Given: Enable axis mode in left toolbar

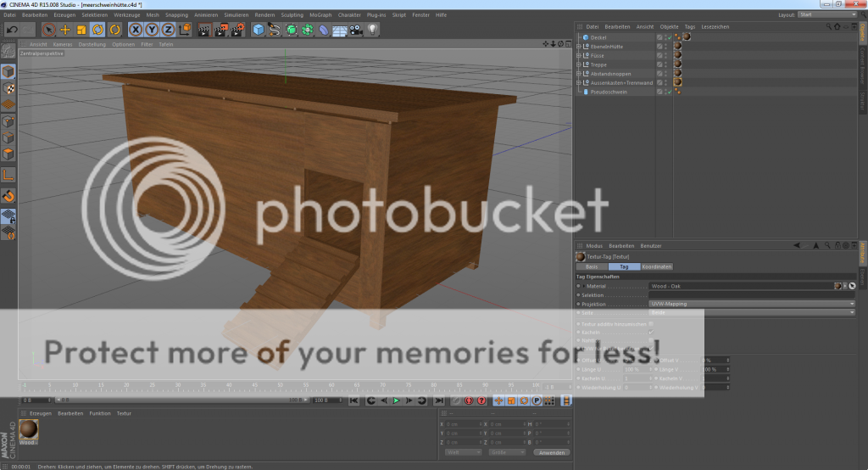Looking at the screenshot, I should tap(8, 175).
